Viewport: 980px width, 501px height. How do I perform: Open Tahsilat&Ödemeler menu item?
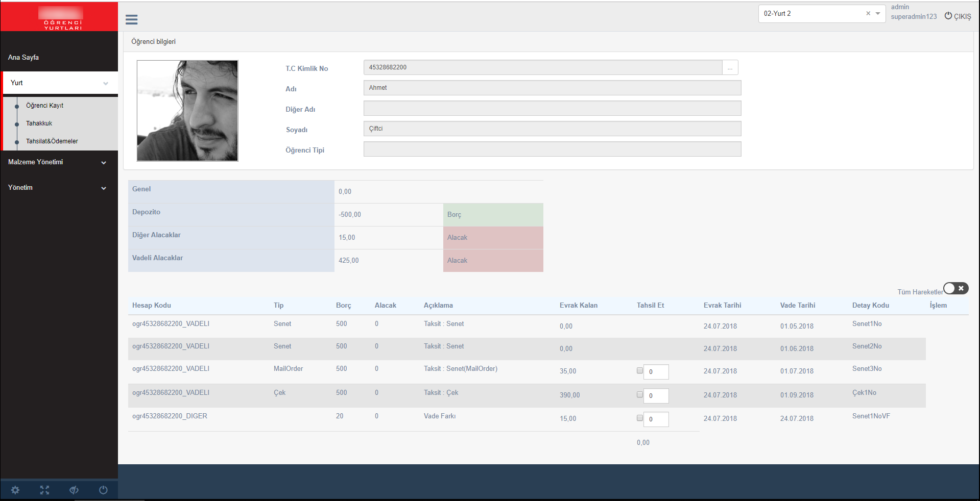click(x=52, y=141)
